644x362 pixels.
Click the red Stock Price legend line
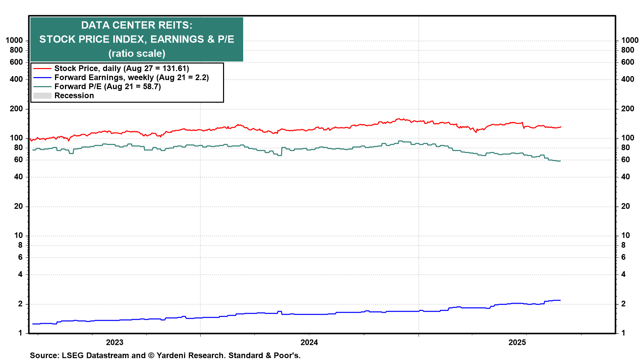[42, 68]
